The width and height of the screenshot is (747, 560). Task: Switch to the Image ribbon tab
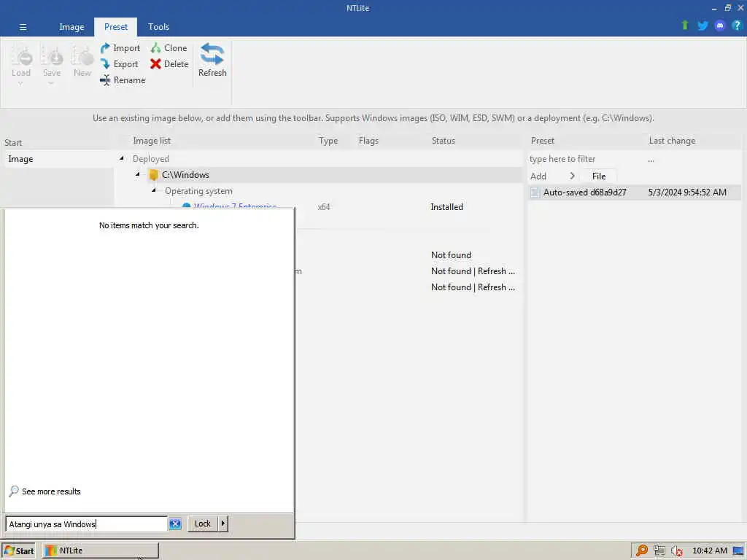71,27
